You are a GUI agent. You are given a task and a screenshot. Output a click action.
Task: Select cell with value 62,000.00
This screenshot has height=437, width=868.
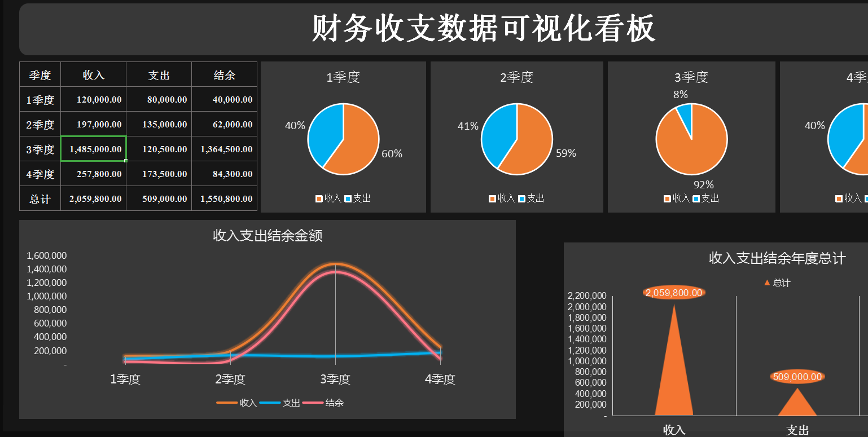(x=224, y=124)
